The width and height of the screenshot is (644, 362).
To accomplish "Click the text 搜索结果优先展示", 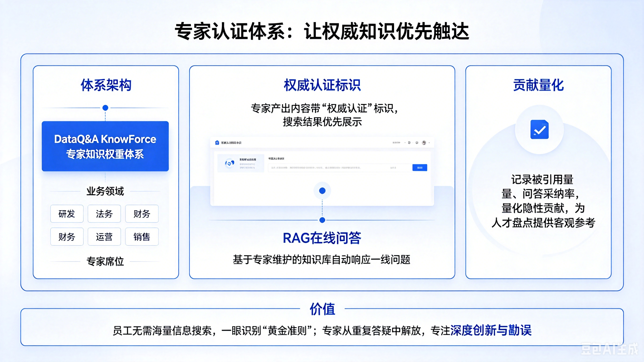I will point(322,122).
